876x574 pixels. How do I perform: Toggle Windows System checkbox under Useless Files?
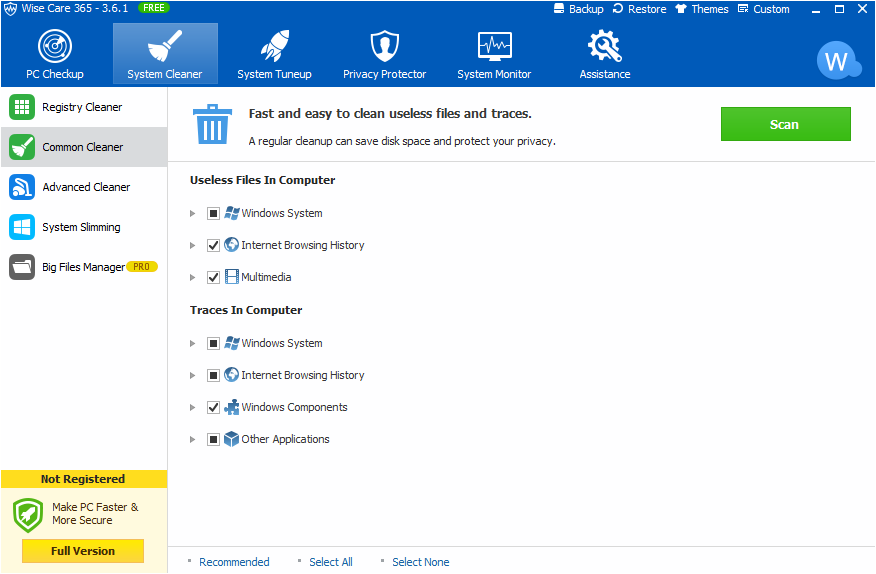(x=213, y=213)
